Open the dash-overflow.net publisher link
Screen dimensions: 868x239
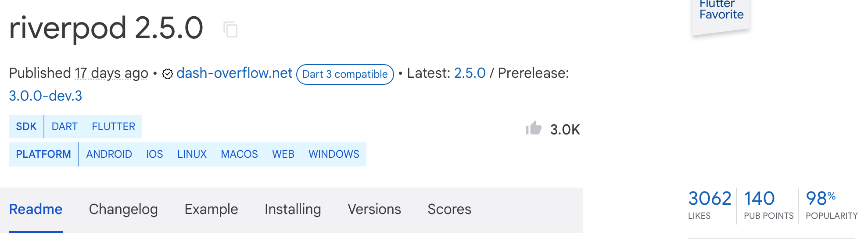point(234,73)
